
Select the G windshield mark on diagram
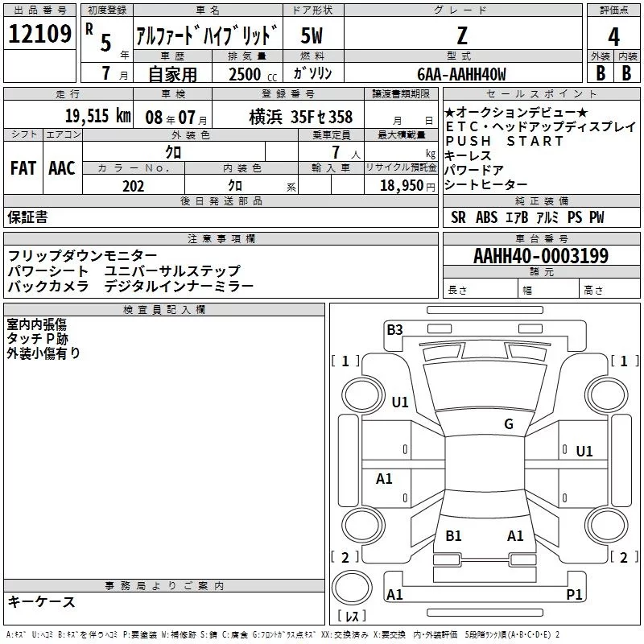pyautogui.click(x=508, y=424)
